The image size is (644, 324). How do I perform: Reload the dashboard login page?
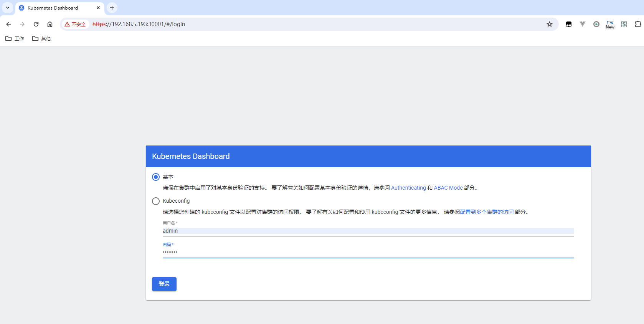[36, 24]
